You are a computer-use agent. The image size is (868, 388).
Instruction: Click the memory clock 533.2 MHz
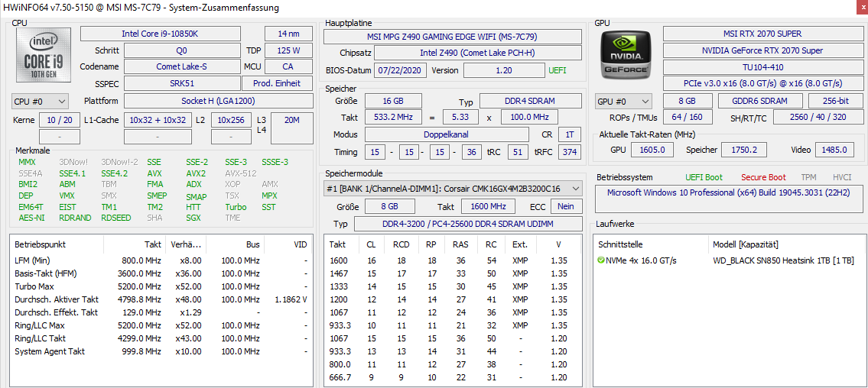393,117
